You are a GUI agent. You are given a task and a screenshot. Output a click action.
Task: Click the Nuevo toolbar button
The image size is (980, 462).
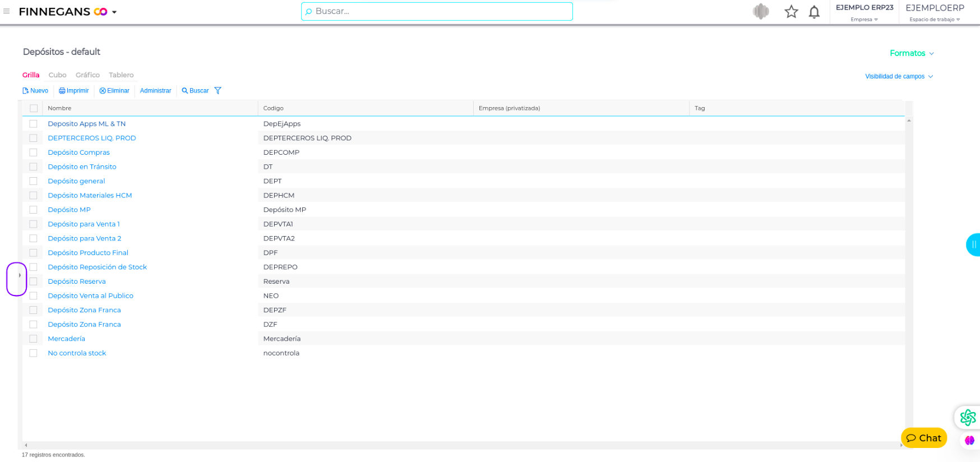(35, 91)
